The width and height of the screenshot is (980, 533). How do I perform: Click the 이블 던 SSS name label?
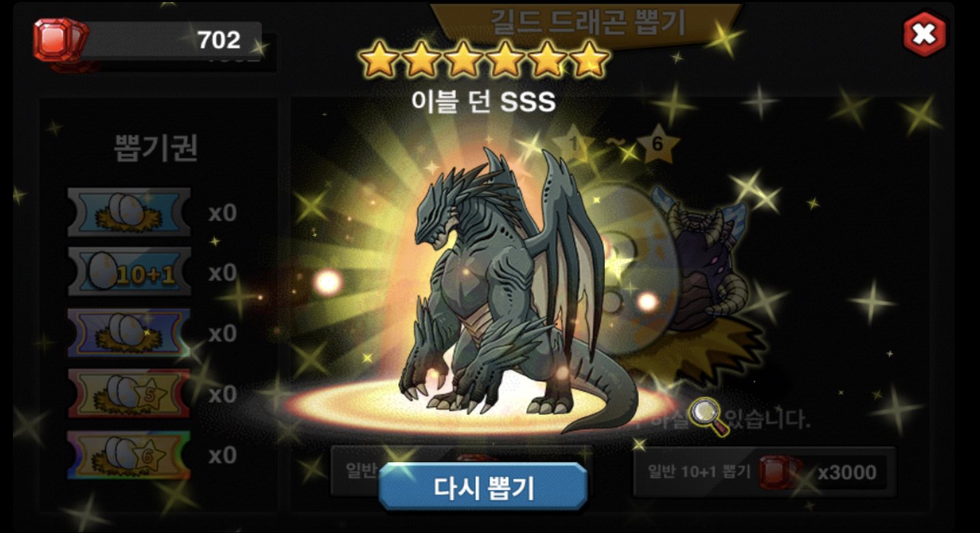coord(483,102)
